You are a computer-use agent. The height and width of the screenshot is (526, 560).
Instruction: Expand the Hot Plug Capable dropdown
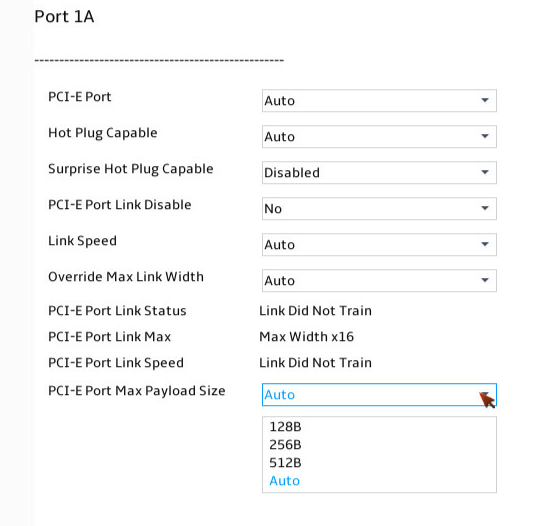(379, 136)
